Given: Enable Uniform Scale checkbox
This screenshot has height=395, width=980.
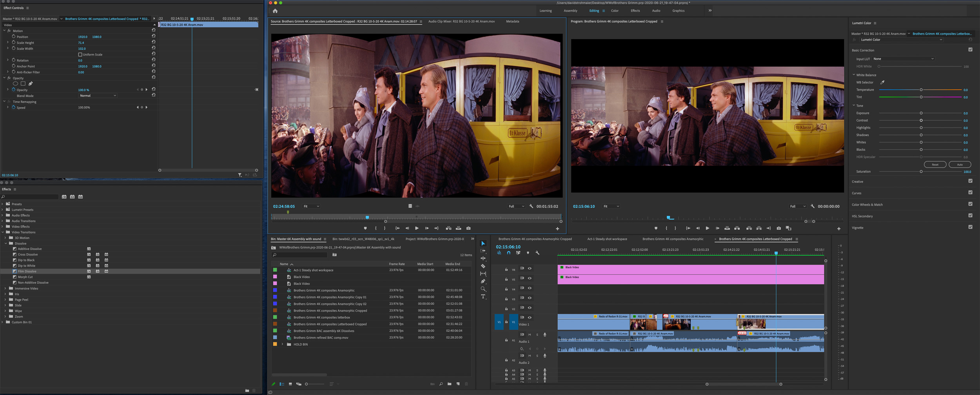Looking at the screenshot, I should coord(80,54).
